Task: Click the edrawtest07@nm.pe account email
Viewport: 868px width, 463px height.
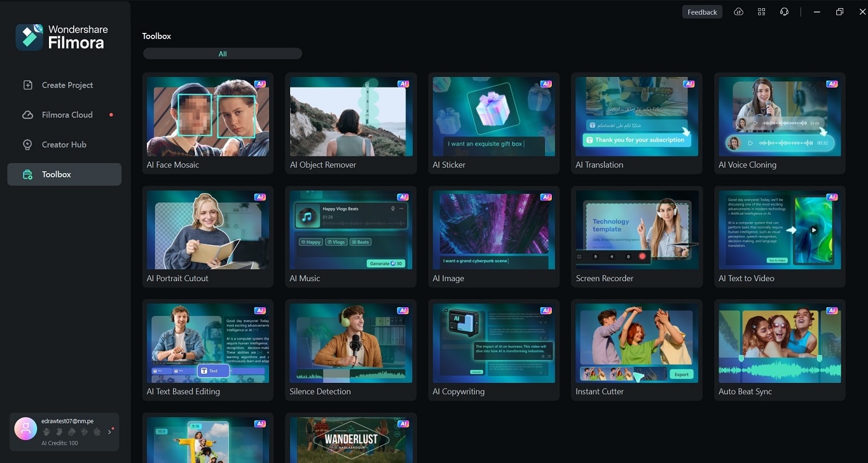Action: [x=68, y=421]
